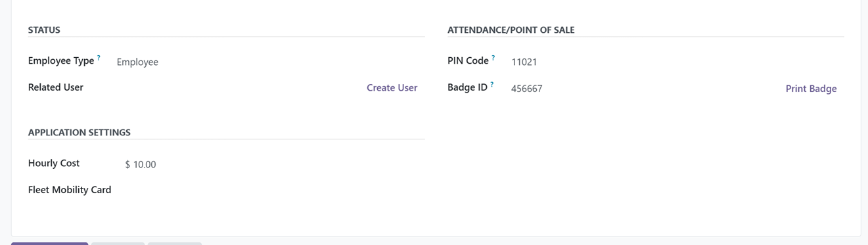This screenshot has height=245, width=868.
Task: Click the Fleet Mobility Card label
Action: click(x=70, y=190)
